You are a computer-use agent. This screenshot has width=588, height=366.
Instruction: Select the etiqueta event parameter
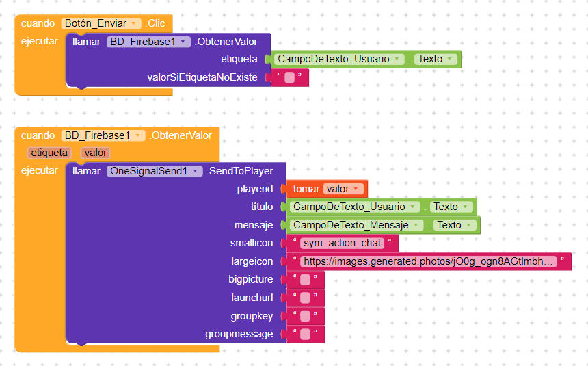pyautogui.click(x=49, y=153)
